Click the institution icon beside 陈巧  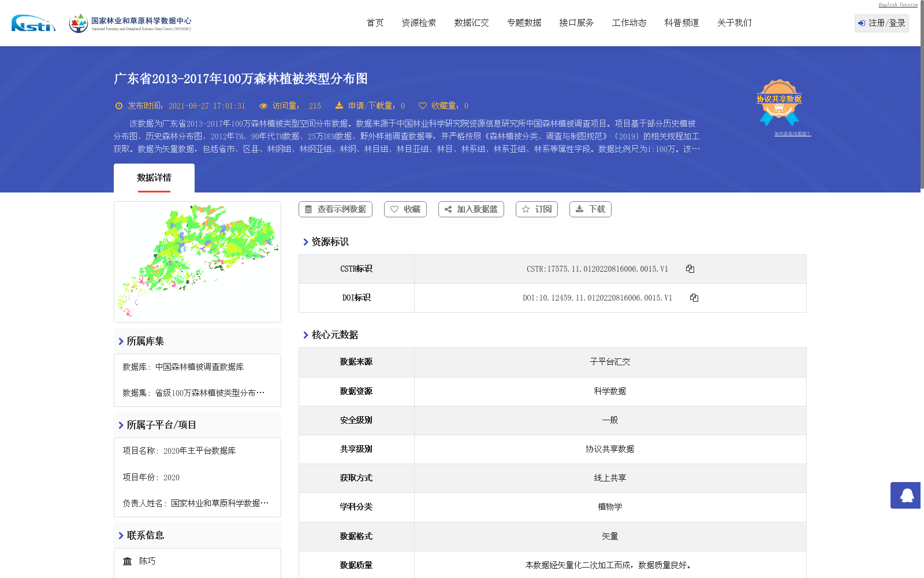[x=128, y=561]
